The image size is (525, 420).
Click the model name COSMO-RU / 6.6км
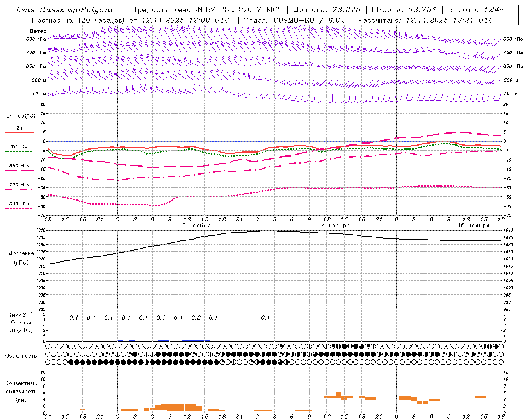click(x=311, y=20)
